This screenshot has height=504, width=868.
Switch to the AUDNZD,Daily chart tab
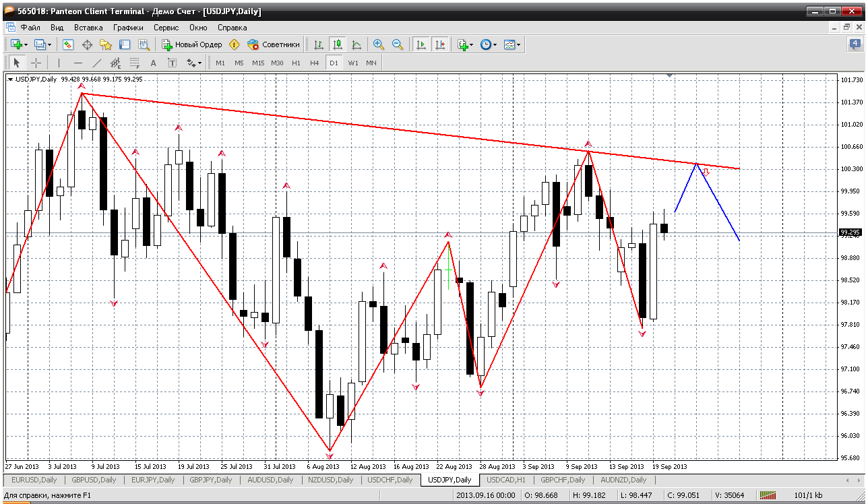pyautogui.click(x=623, y=480)
